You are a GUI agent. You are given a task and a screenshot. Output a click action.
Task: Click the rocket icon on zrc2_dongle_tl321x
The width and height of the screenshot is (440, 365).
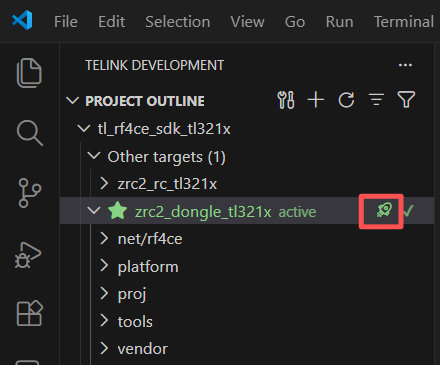(384, 210)
